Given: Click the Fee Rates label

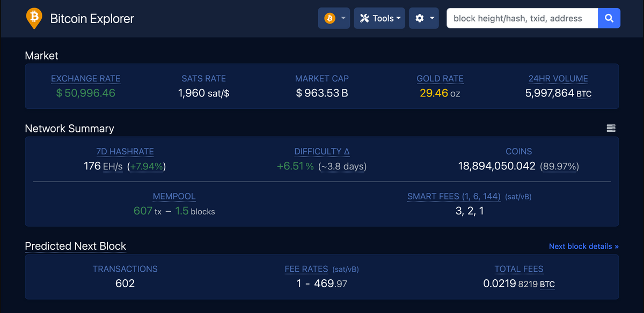Looking at the screenshot, I should tap(307, 270).
